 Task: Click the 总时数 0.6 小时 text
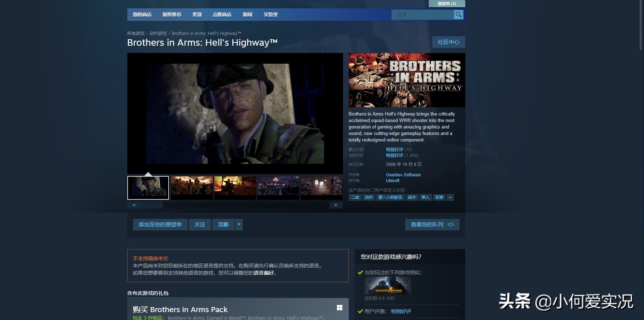tap(379, 298)
